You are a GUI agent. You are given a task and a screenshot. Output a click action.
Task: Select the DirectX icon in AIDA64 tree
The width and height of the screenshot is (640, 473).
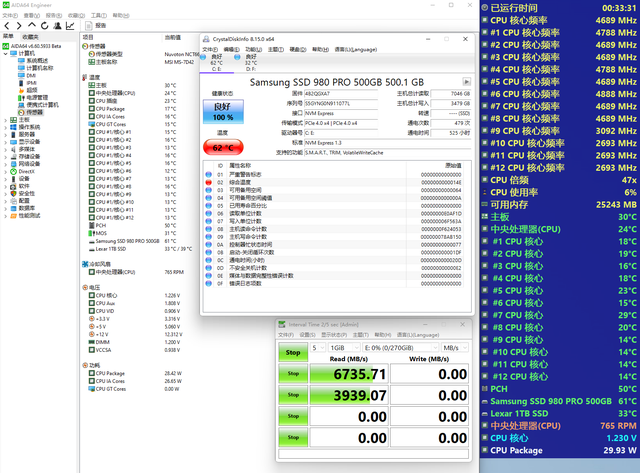[x=13, y=171]
